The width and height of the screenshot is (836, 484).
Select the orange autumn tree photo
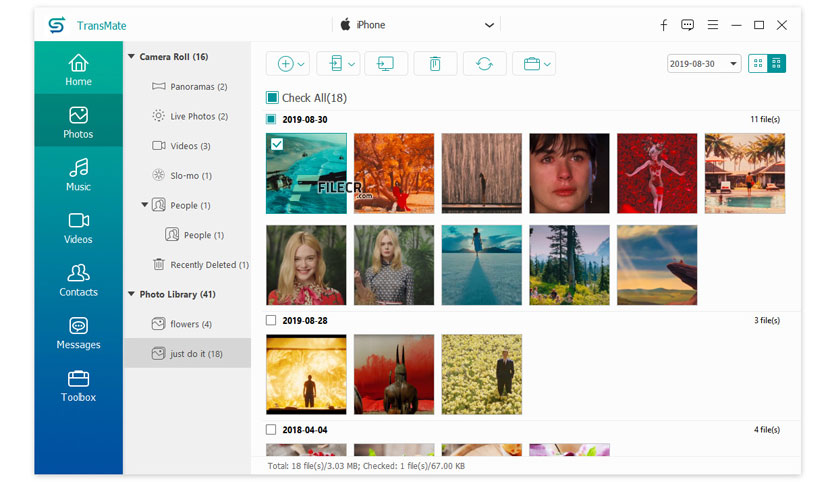(394, 173)
